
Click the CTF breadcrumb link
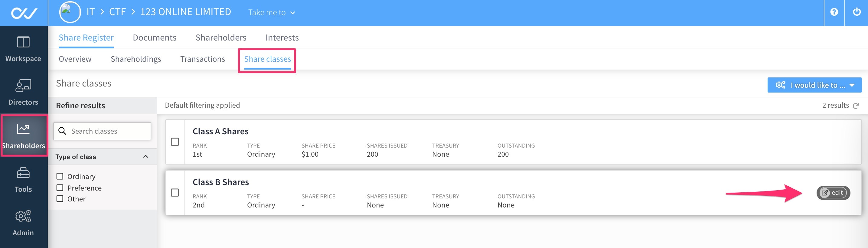tap(117, 12)
